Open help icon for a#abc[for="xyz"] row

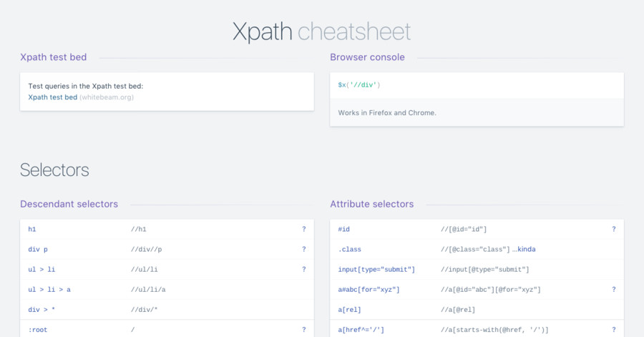pos(613,290)
